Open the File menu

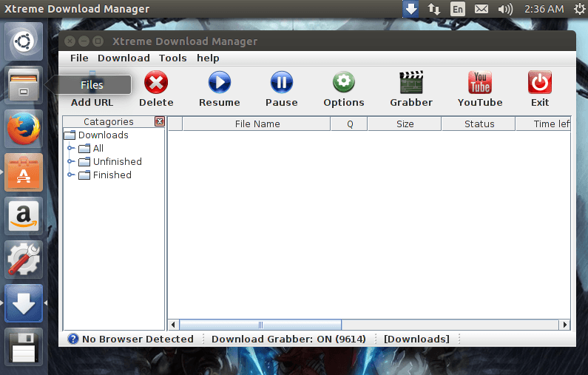[x=79, y=58]
